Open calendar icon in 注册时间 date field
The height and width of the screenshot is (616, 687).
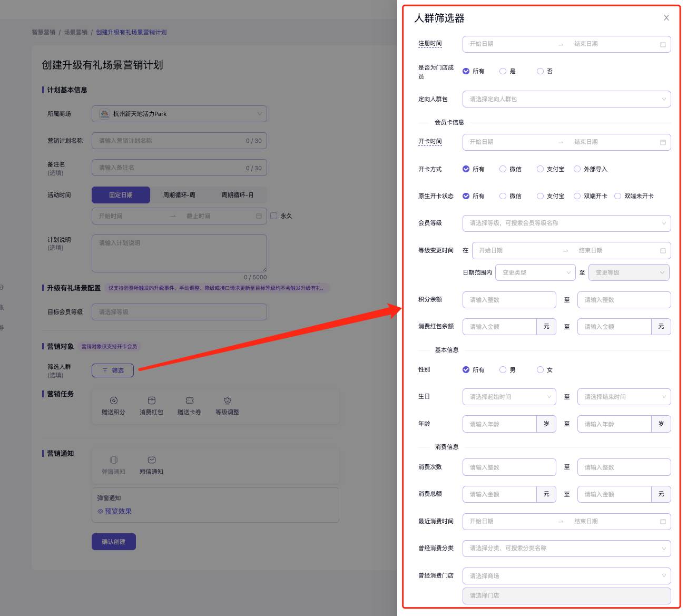click(663, 44)
